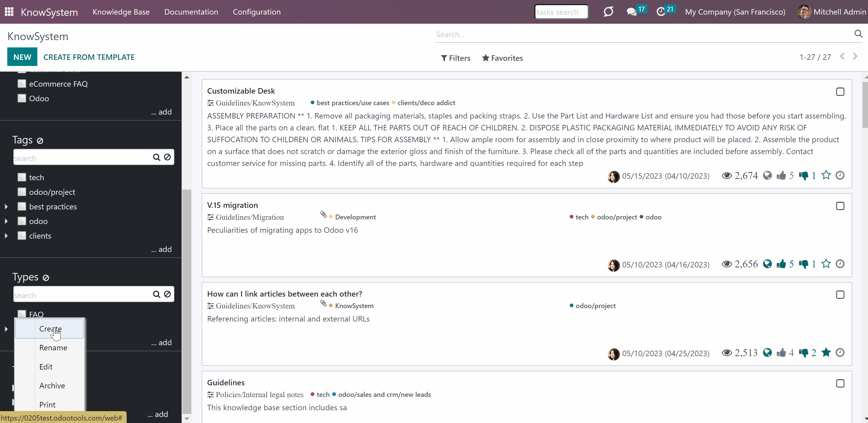
Task: Check the eCommerce FAQ section checkbox
Action: pos(22,84)
